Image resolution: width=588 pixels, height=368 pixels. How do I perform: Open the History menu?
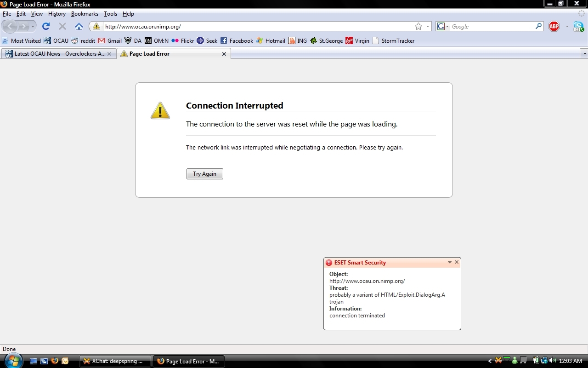pos(57,14)
